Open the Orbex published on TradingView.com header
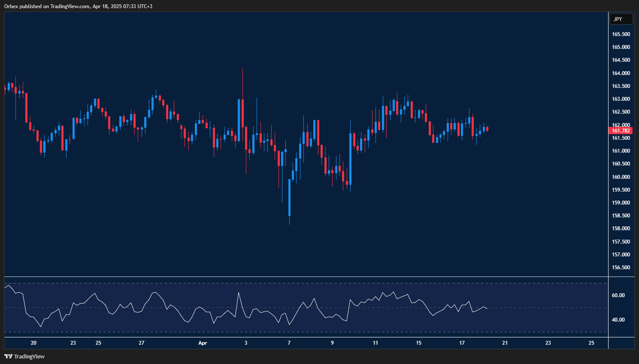639x364 pixels. click(x=78, y=6)
